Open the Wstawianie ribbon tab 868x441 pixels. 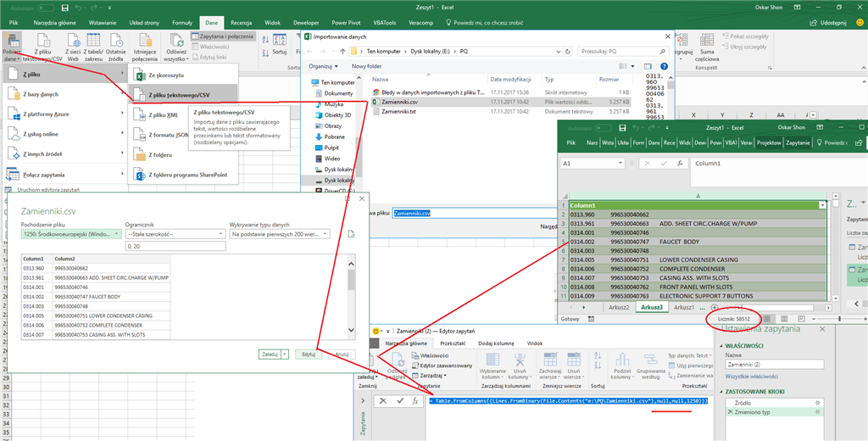click(x=103, y=23)
